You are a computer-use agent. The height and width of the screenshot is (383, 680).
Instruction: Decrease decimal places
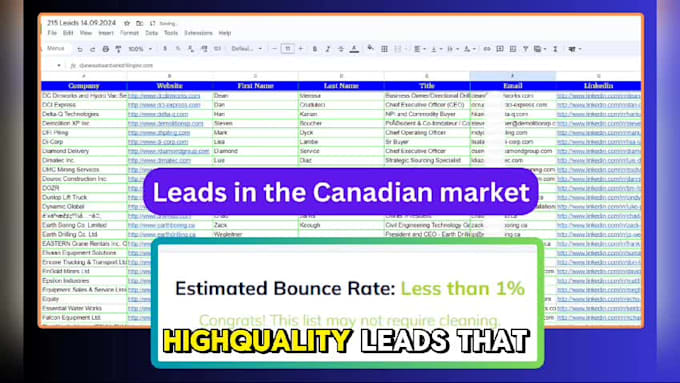(191, 49)
